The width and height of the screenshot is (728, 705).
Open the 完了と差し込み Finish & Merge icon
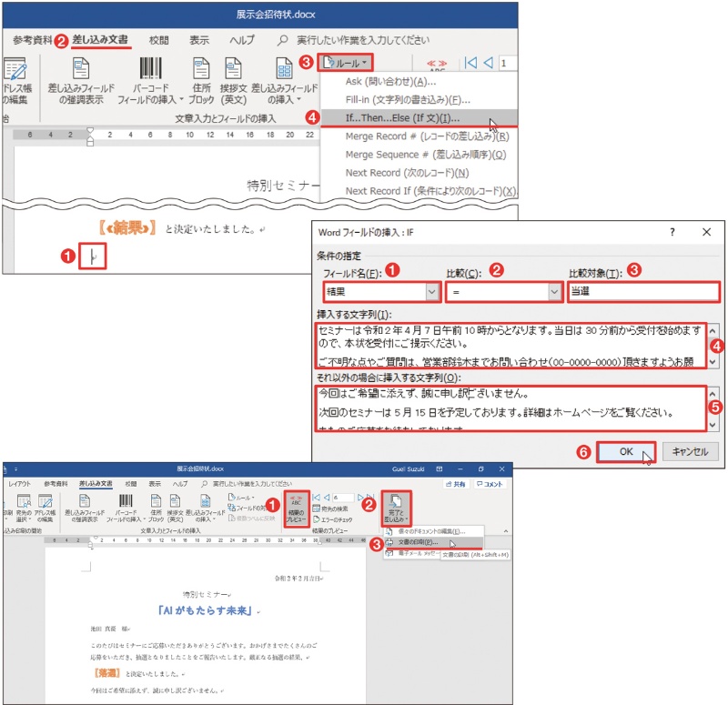click(x=398, y=507)
